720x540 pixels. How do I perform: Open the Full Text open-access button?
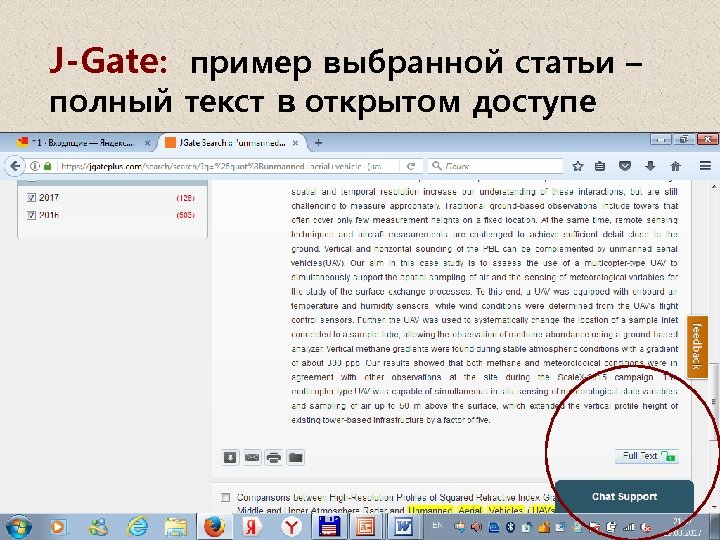(647, 456)
